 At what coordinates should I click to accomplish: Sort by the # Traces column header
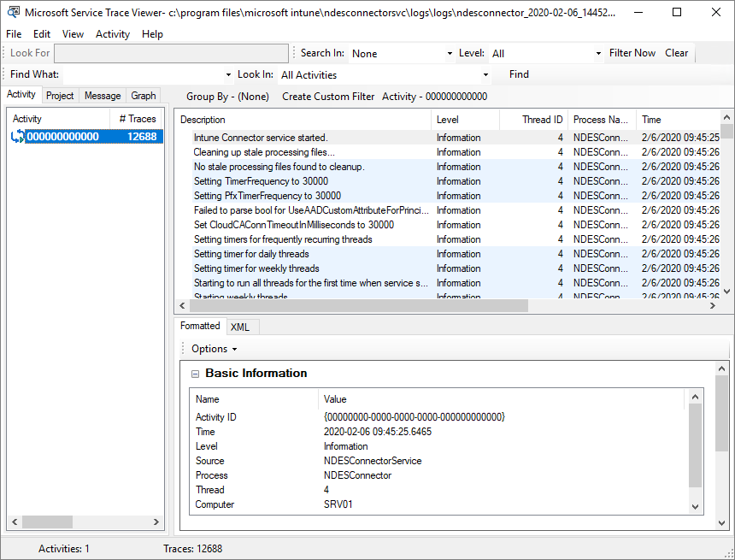(137, 119)
